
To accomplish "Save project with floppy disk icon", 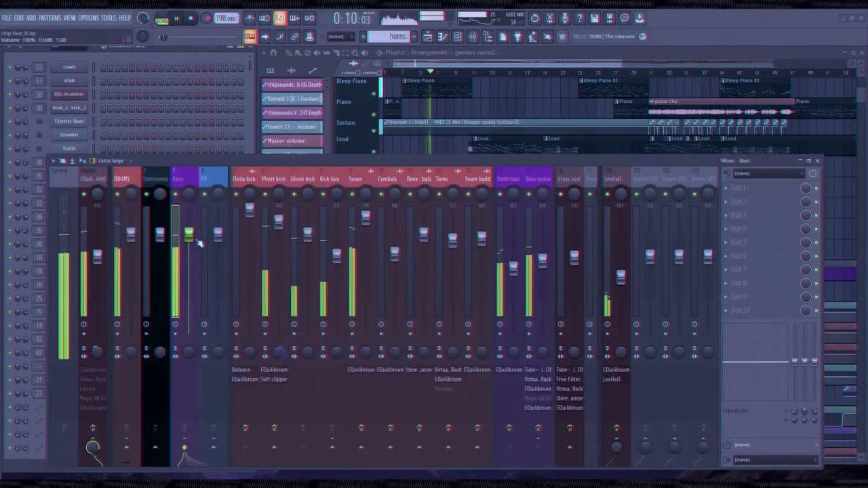I will [x=595, y=18].
